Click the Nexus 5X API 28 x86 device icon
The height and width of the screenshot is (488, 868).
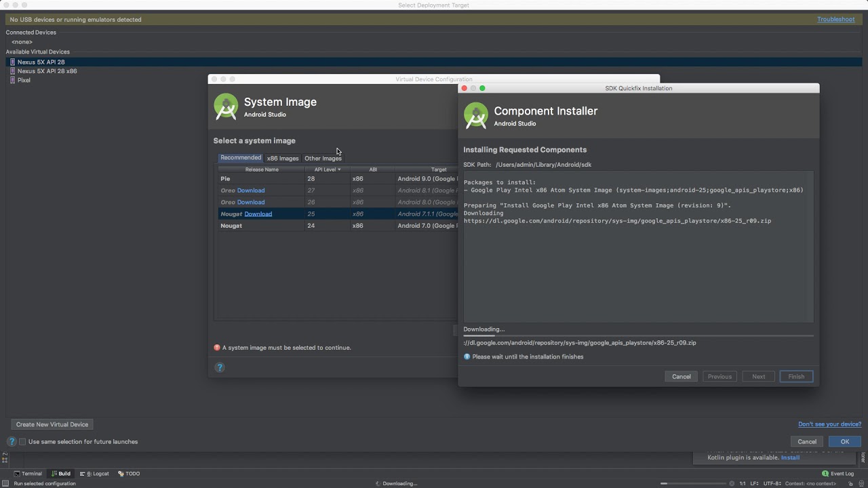pyautogui.click(x=12, y=71)
